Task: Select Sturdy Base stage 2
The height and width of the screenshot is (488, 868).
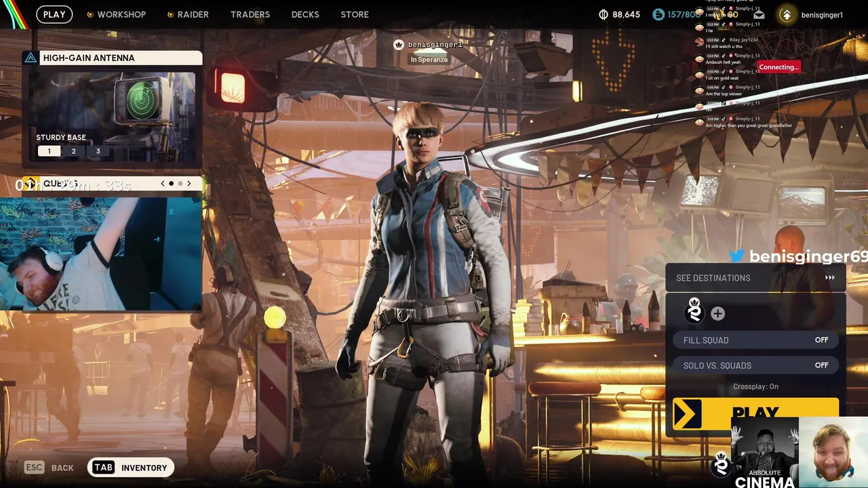Action: pyautogui.click(x=74, y=151)
